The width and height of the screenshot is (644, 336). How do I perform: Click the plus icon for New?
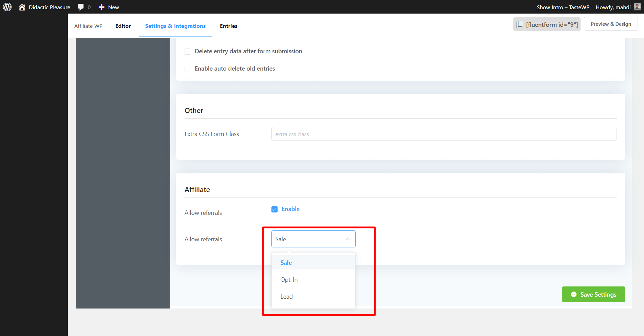coord(101,7)
